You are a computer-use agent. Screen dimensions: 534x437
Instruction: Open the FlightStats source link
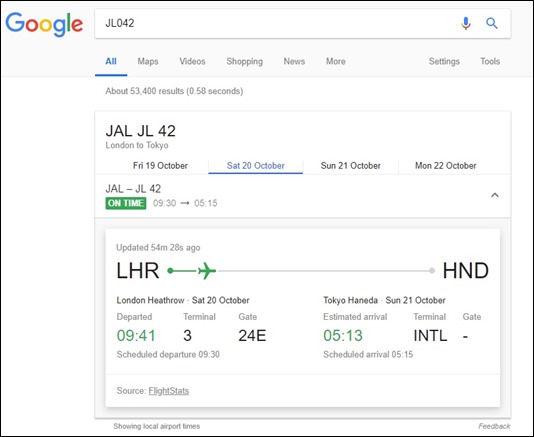tap(169, 391)
